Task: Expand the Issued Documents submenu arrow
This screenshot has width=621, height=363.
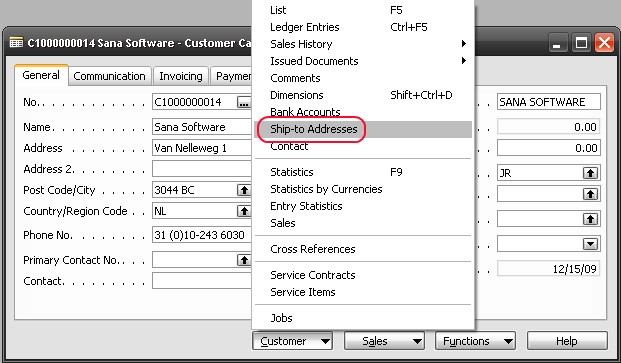Action: click(x=464, y=61)
